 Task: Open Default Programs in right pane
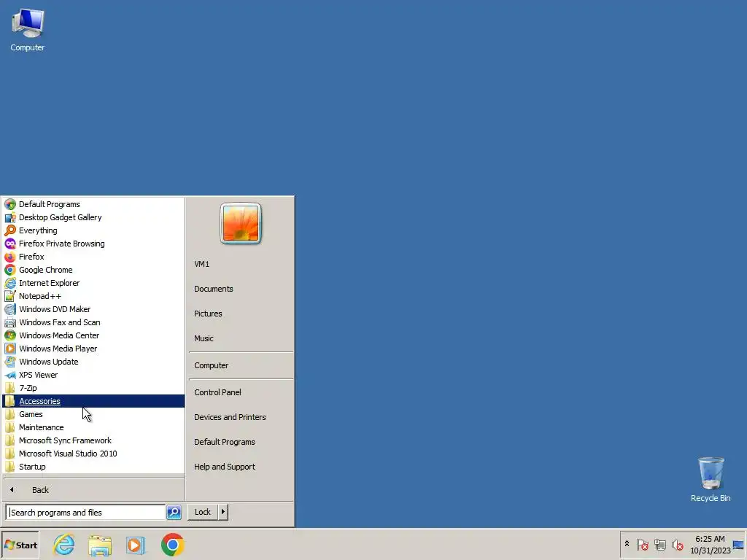tap(225, 442)
